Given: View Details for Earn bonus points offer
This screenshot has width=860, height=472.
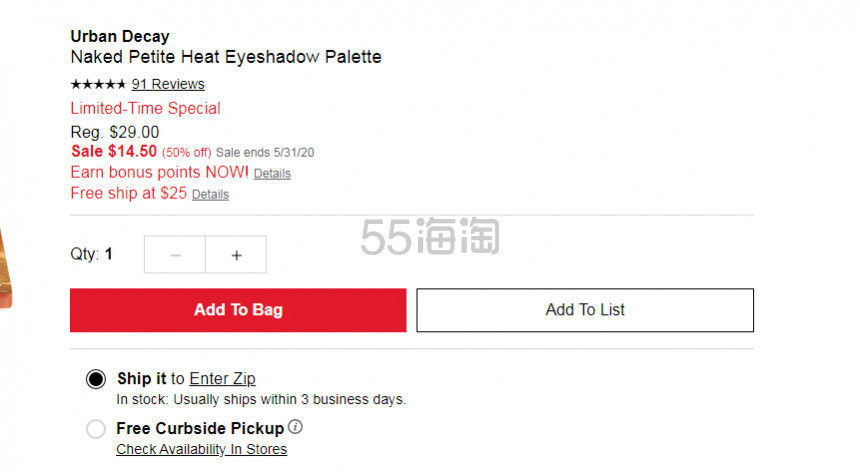Looking at the screenshot, I should 272,174.
